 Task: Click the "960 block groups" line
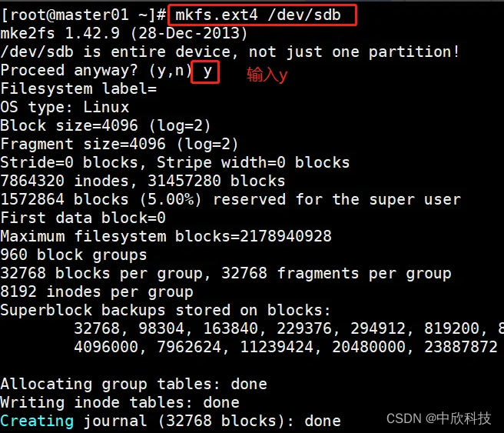(x=74, y=255)
